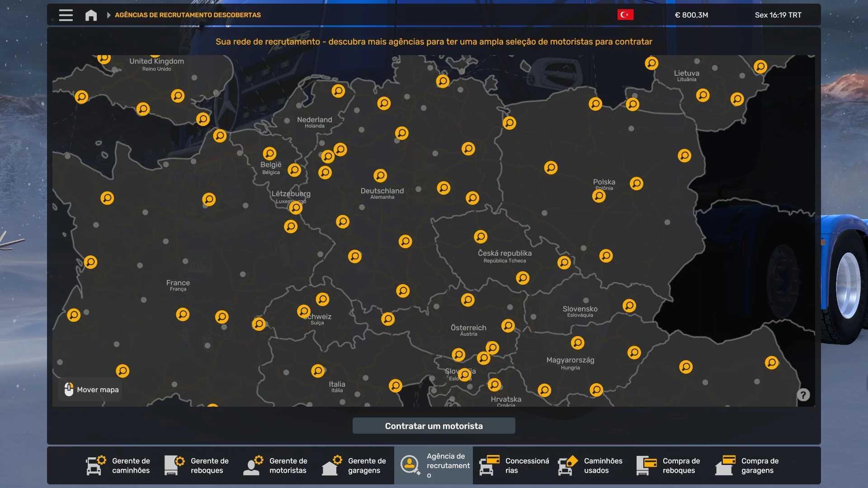Open Gerente de caminhões

[x=118, y=465]
